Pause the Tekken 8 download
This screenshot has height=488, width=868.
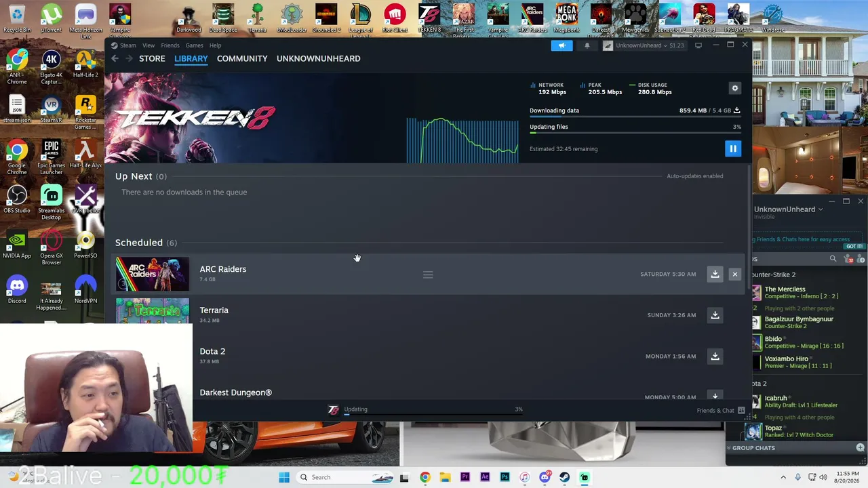(x=733, y=148)
